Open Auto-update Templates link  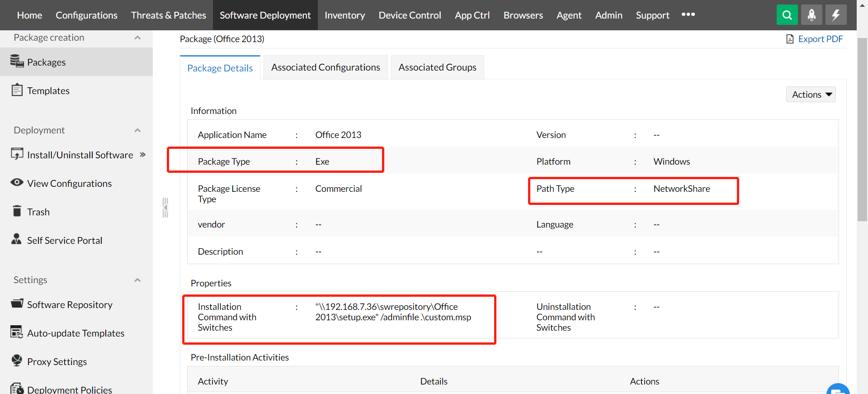coord(75,333)
